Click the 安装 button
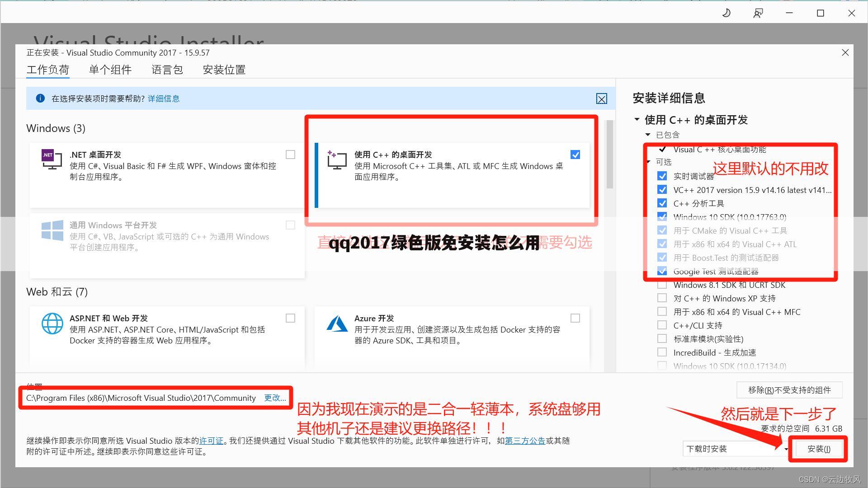Screen dimensions: 868x488 pos(819,449)
